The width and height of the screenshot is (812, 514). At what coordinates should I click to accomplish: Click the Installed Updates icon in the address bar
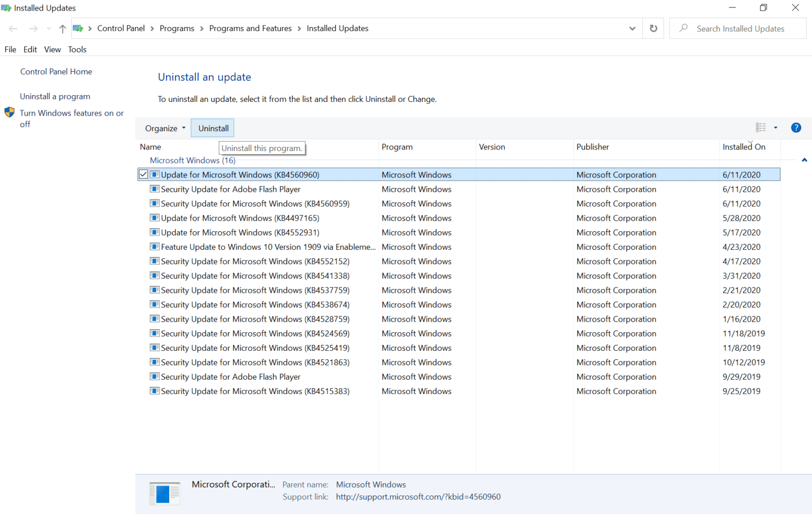point(78,28)
